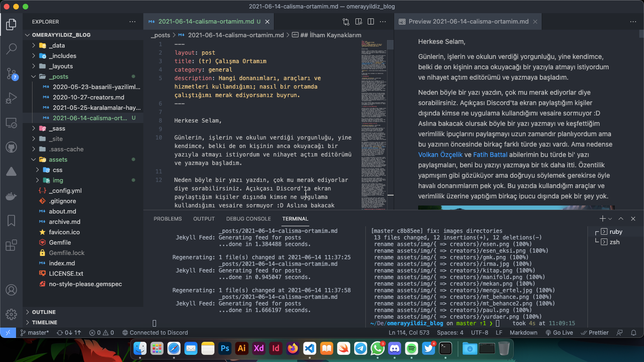Expand the _data folder
Screen dimensions: 644x362
coord(83,45)
